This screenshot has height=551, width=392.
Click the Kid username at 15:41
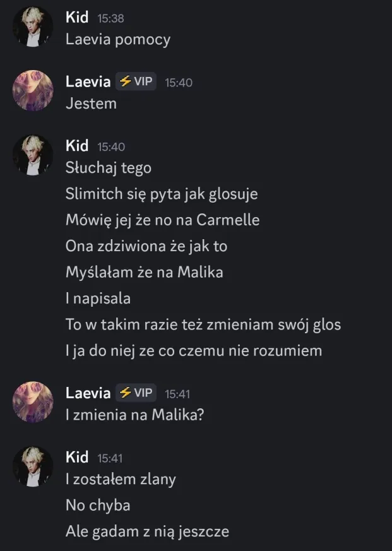pos(77,456)
